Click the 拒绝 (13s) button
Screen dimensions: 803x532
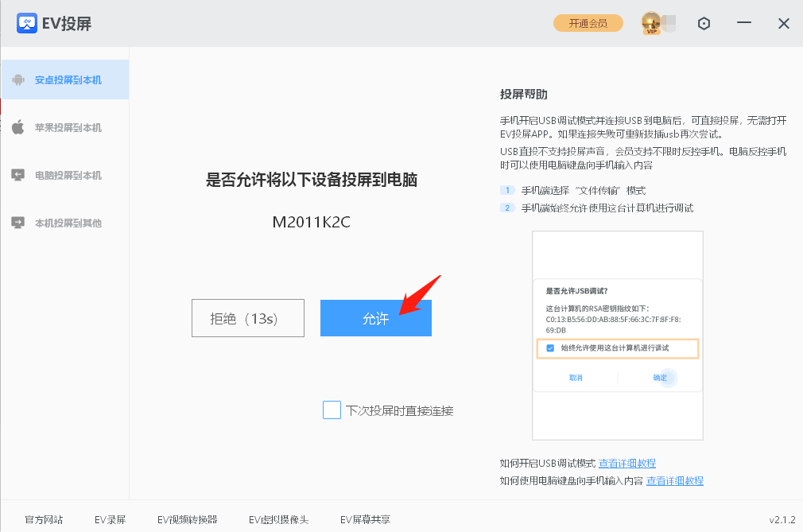click(x=247, y=317)
